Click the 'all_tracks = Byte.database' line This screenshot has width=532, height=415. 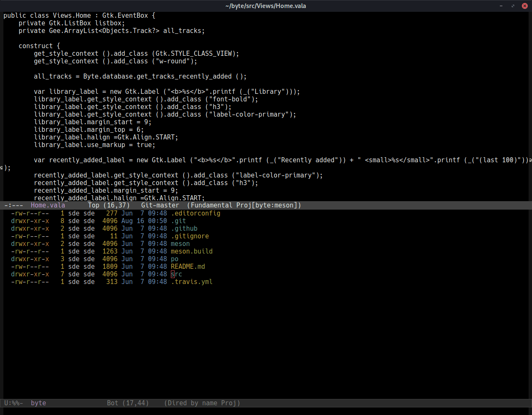tap(140, 76)
